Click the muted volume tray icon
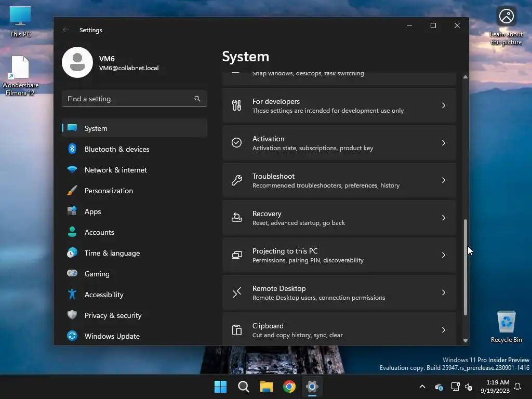532x399 pixels. click(469, 387)
